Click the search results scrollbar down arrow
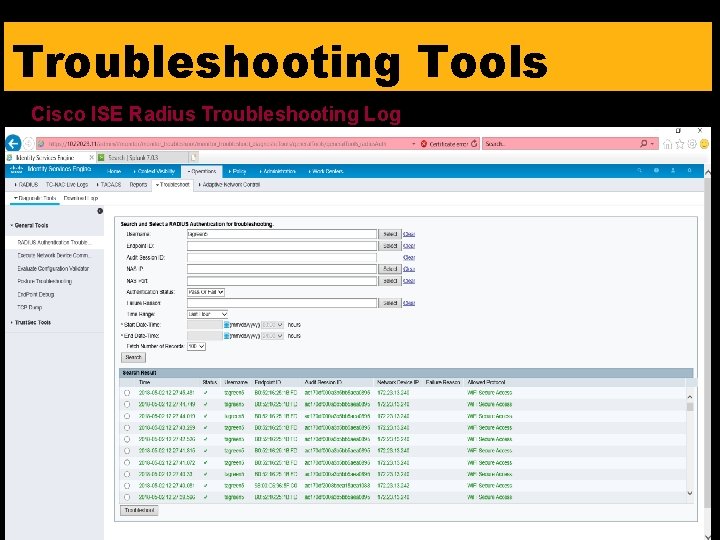720x540 pixels. pos(690,493)
